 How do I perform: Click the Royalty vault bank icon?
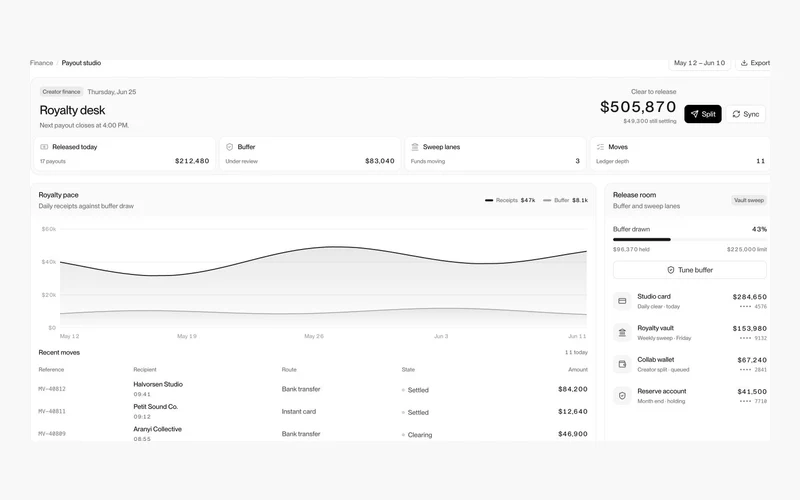coord(622,333)
